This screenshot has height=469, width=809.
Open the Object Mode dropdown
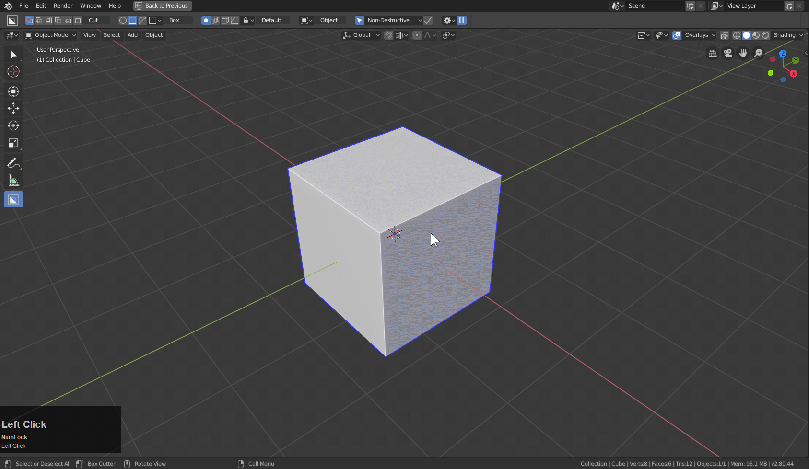click(x=51, y=35)
